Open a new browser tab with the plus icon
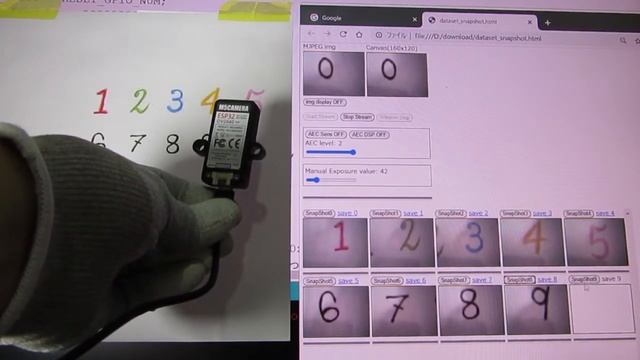The width and height of the screenshot is (640, 360). click(x=547, y=23)
